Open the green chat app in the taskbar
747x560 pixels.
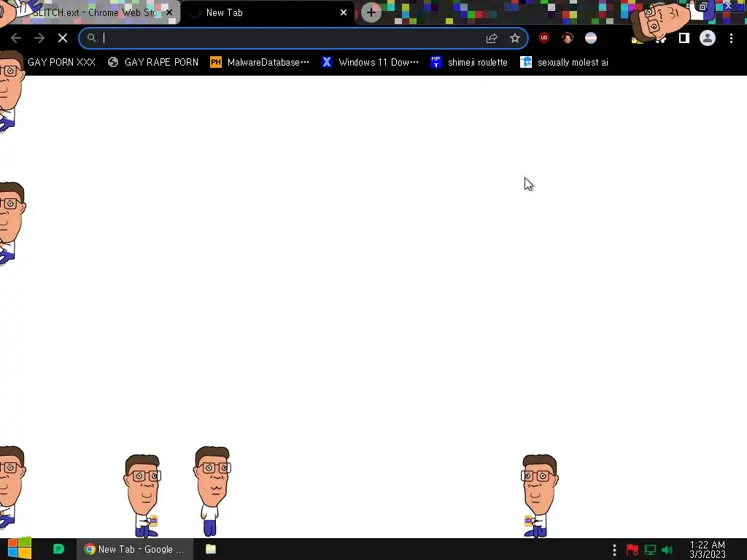[x=58, y=549]
